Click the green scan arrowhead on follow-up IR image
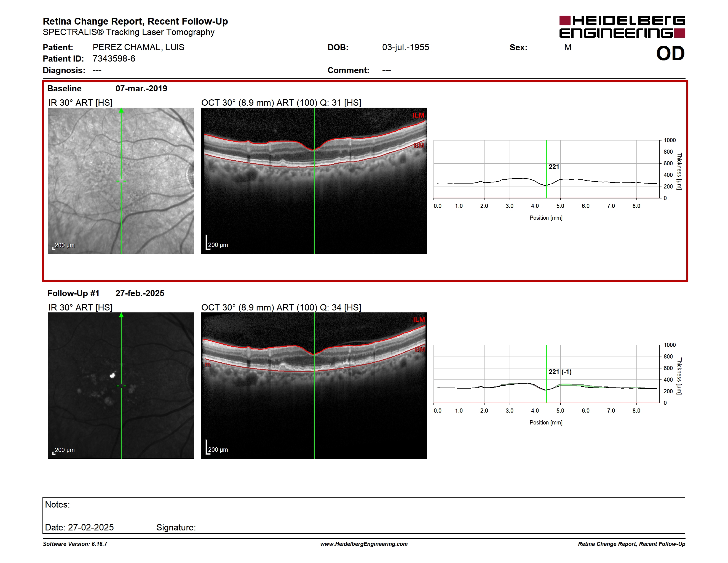The image size is (728, 563). (x=121, y=315)
